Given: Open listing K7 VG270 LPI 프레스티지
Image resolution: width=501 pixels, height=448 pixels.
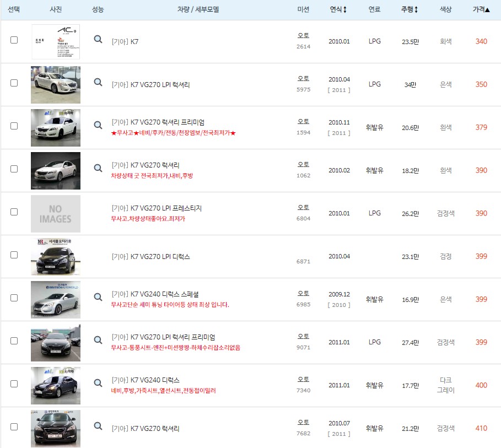Looking at the screenshot, I should point(157,208).
